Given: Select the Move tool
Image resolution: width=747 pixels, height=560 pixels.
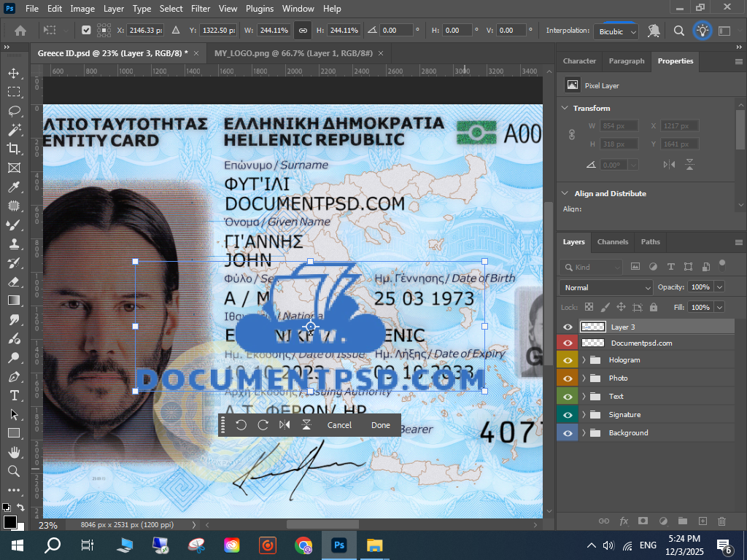Looking at the screenshot, I should [x=14, y=74].
